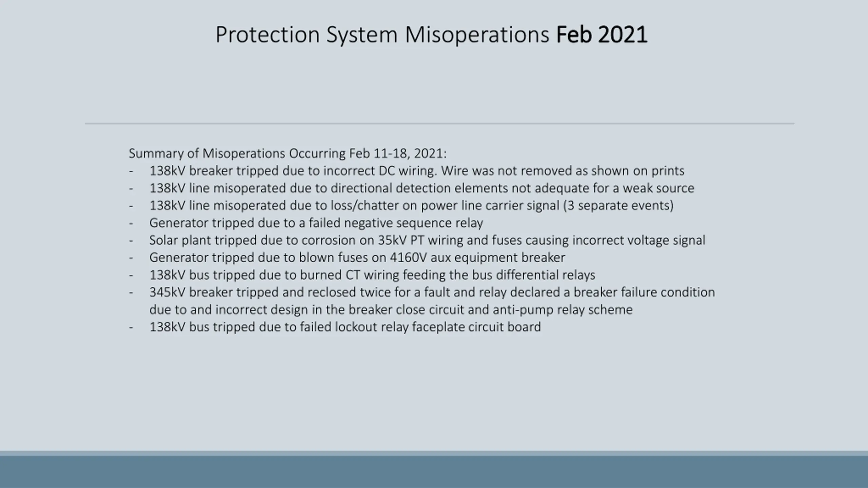Image resolution: width=868 pixels, height=488 pixels.
Task: Click the Solar plant corrosion bullet line
Action: (427, 240)
